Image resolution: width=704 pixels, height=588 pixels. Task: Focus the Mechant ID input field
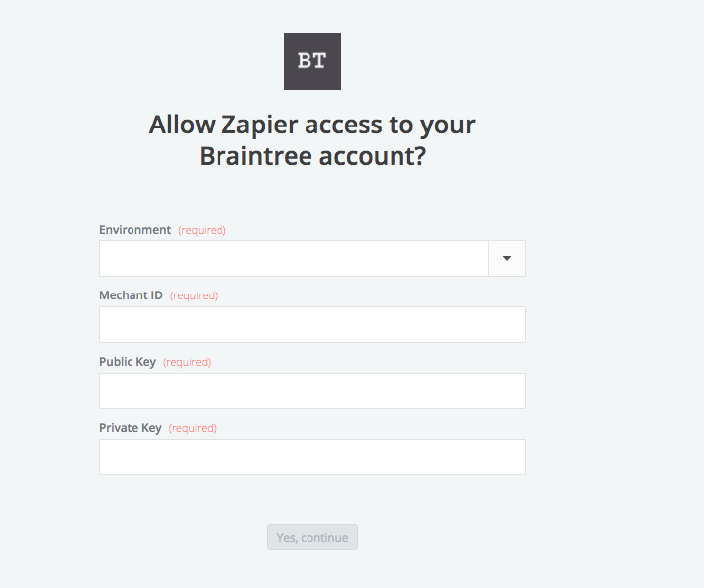click(312, 324)
